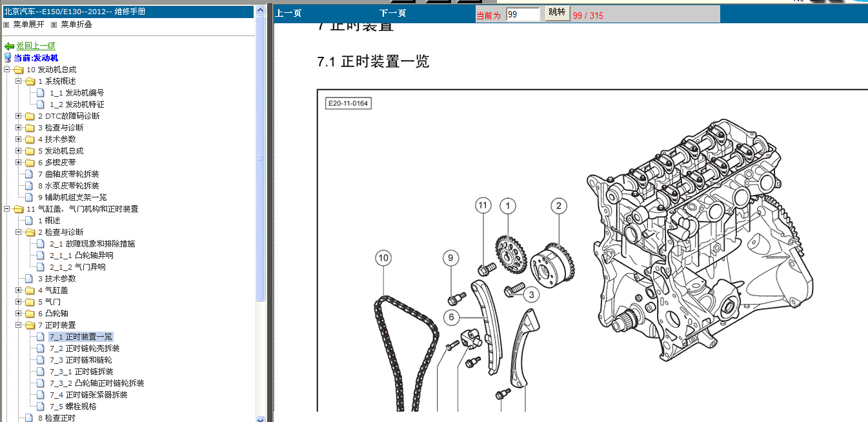The width and height of the screenshot is (868, 422).
Task: Click the folder icon of 3 检查与诊断
Action: tap(30, 128)
